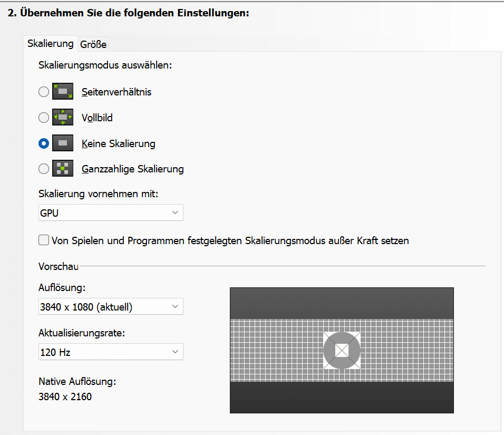Click the native resolution value 3840 x 2160

coord(65,397)
